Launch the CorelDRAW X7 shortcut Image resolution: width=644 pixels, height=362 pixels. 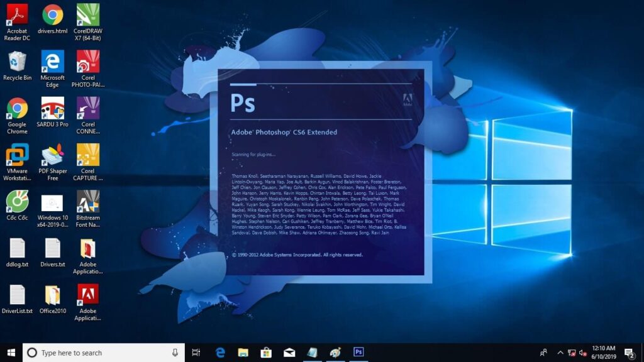pos(87,16)
